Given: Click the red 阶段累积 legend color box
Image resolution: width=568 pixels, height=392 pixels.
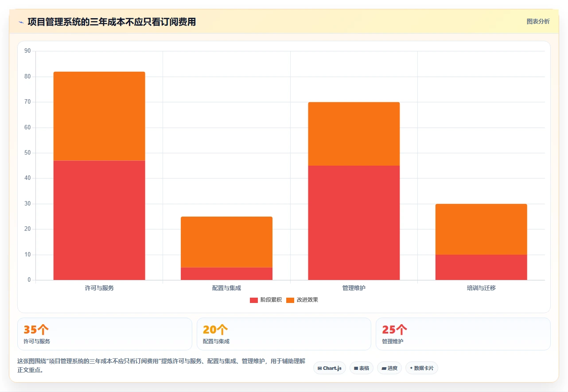Looking at the screenshot, I should (x=254, y=300).
